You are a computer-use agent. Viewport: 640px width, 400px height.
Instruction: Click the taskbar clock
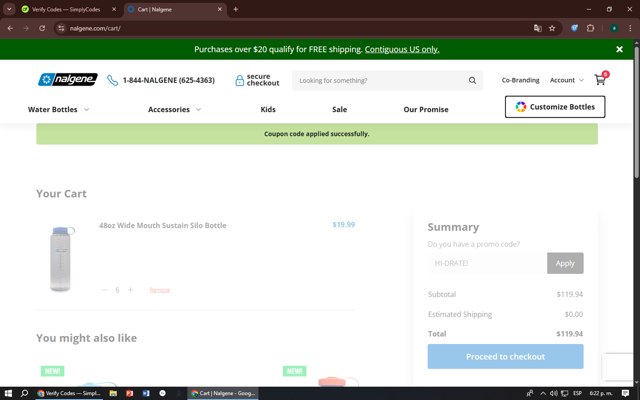coord(601,393)
